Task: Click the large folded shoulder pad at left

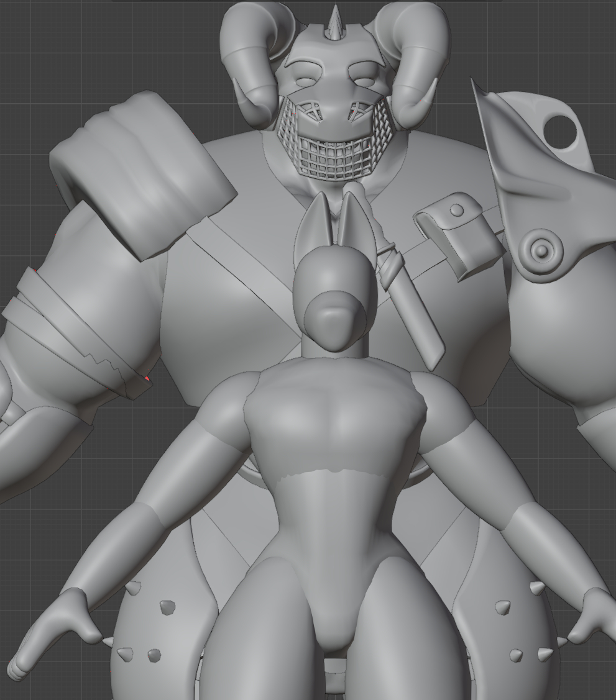Action: point(143,174)
